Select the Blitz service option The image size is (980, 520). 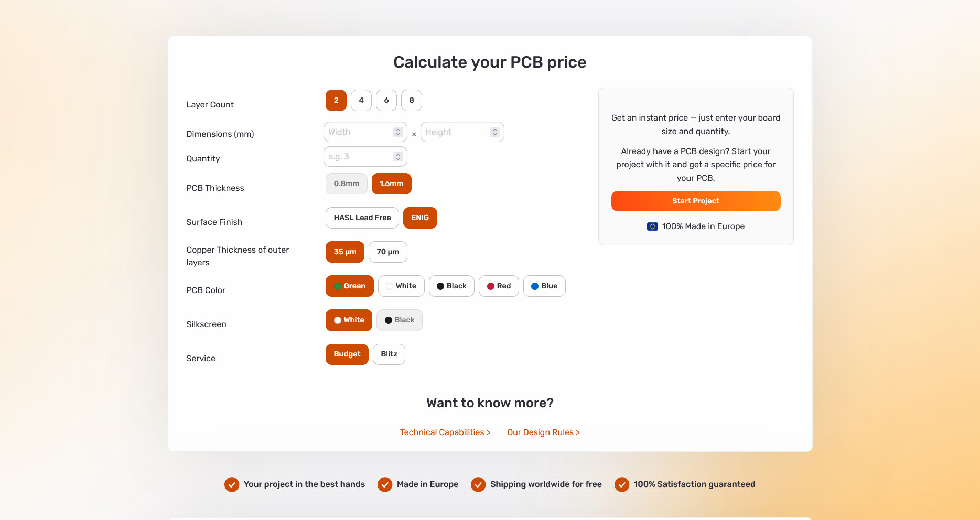tap(389, 354)
